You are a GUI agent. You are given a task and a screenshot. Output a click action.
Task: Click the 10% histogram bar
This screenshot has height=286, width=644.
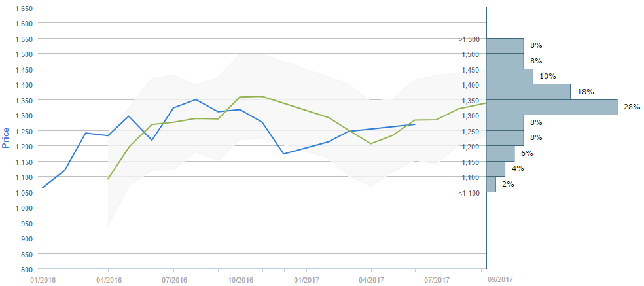click(x=510, y=77)
